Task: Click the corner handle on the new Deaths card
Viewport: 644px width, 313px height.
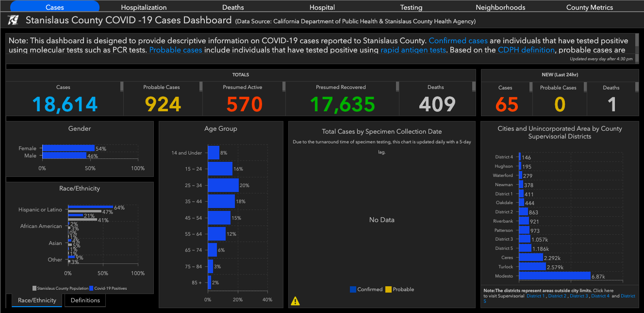Action: (x=636, y=87)
